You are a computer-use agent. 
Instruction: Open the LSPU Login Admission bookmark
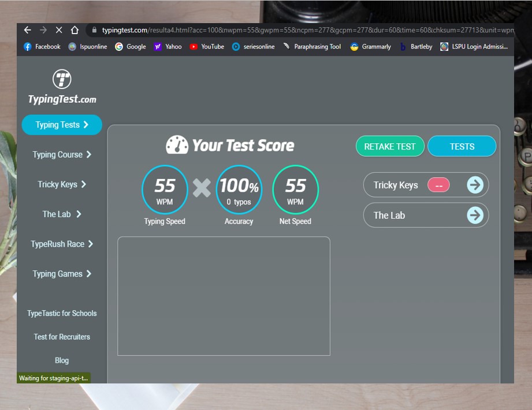tap(474, 46)
